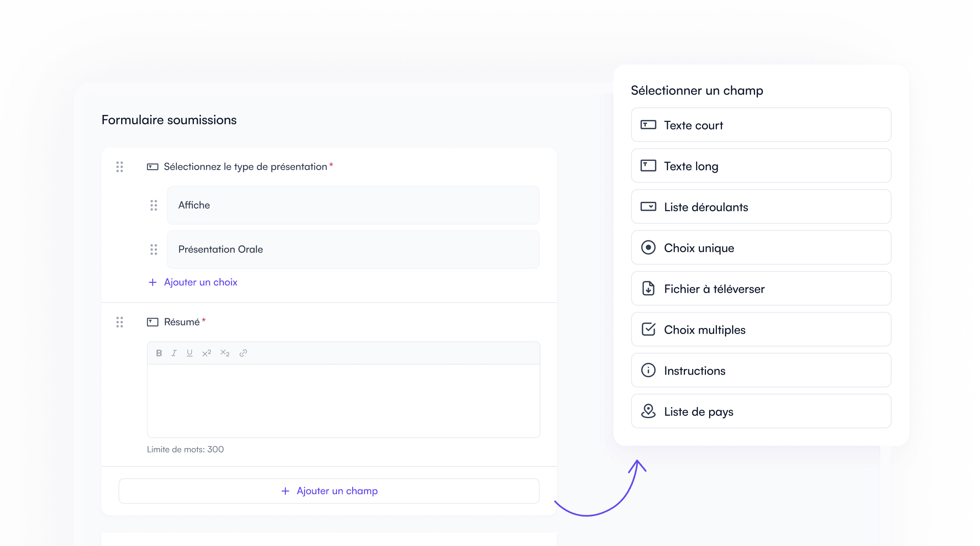This screenshot has width=980, height=546.
Task: Click the Limite de mots: 300 text
Action: pyautogui.click(x=186, y=449)
